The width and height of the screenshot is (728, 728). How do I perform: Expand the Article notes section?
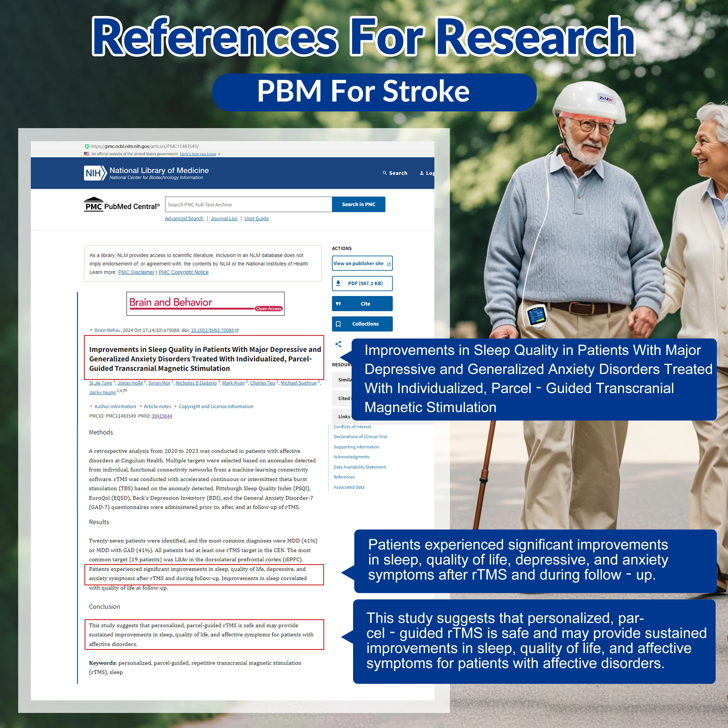tap(157, 406)
